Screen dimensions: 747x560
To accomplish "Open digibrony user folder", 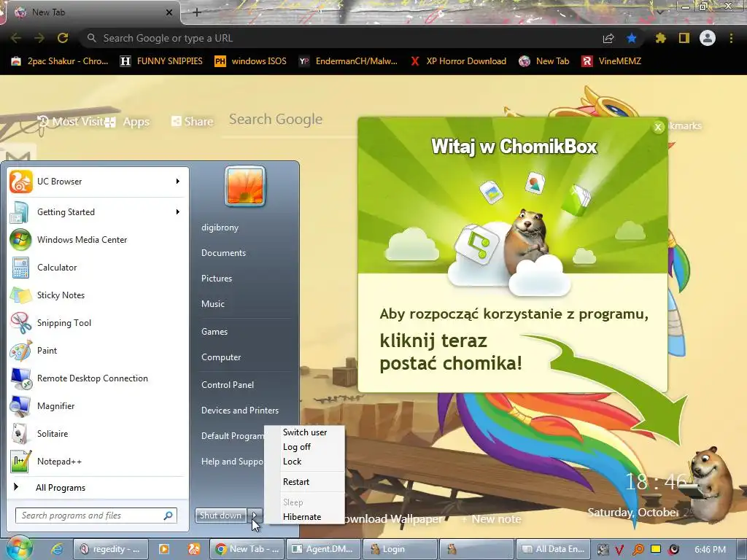I will 220,227.
